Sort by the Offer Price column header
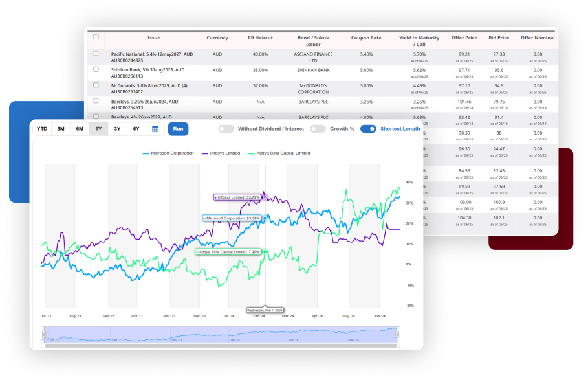 (464, 38)
